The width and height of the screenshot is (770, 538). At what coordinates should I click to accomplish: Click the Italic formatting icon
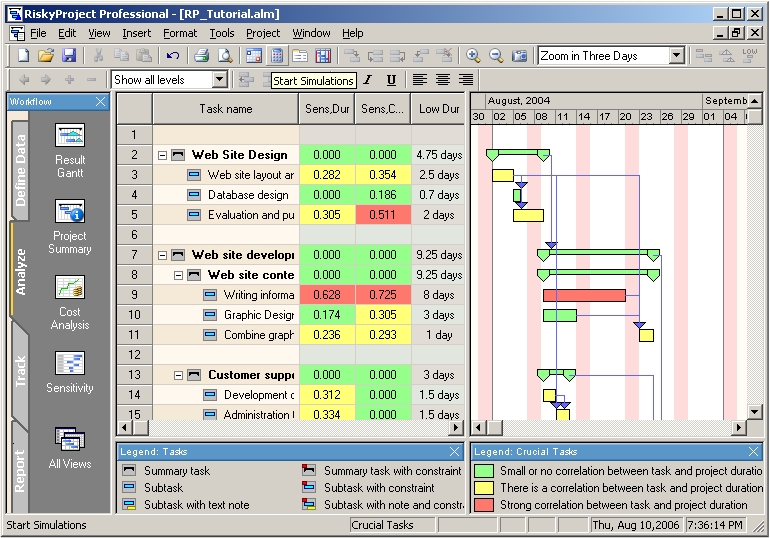[x=368, y=80]
